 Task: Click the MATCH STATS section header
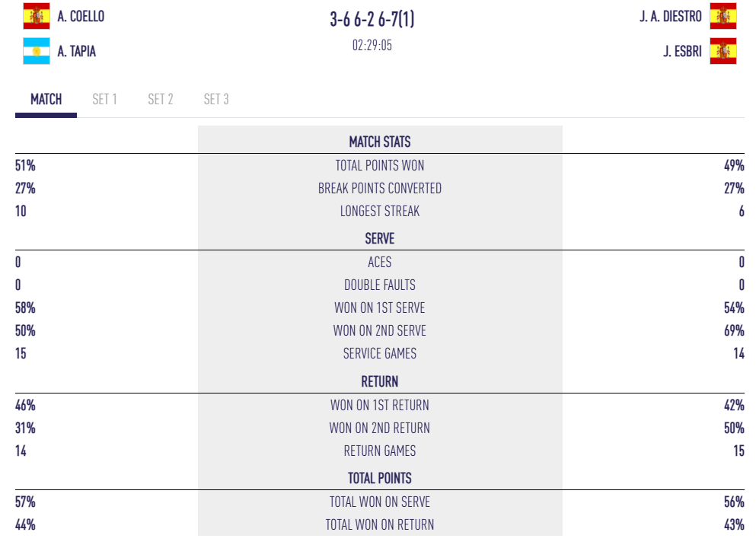[x=380, y=142]
